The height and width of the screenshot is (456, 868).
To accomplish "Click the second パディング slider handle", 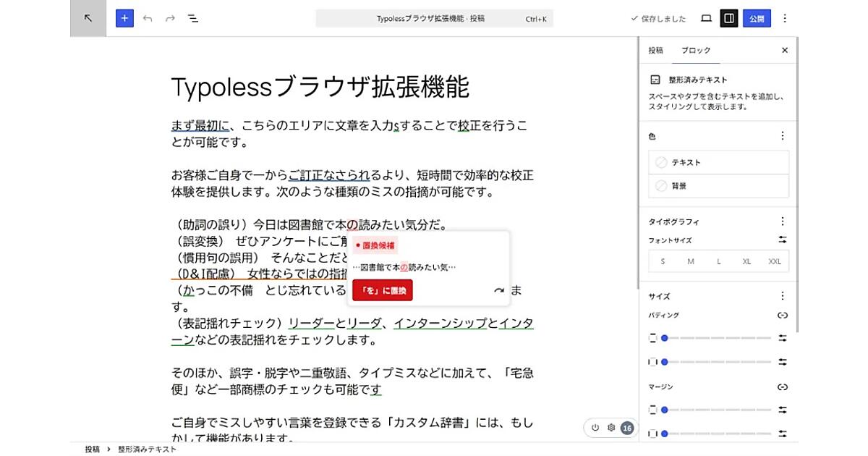I will (x=664, y=362).
